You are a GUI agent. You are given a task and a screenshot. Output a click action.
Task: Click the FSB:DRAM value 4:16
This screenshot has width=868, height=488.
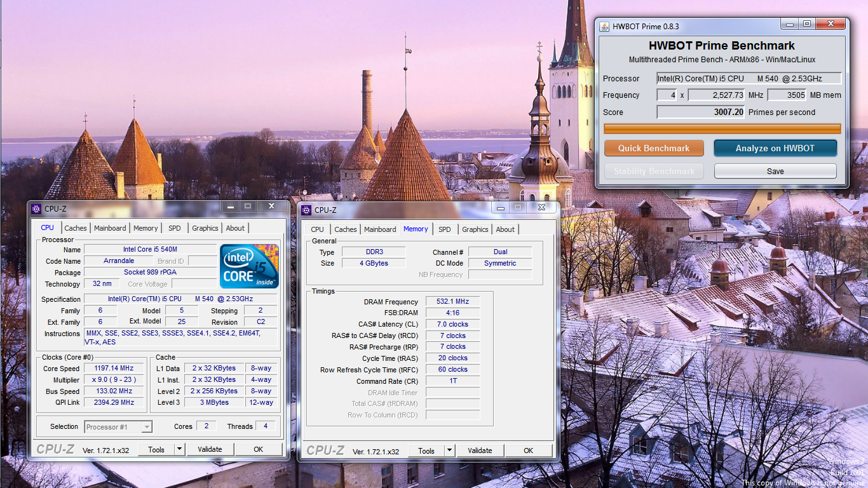452,313
